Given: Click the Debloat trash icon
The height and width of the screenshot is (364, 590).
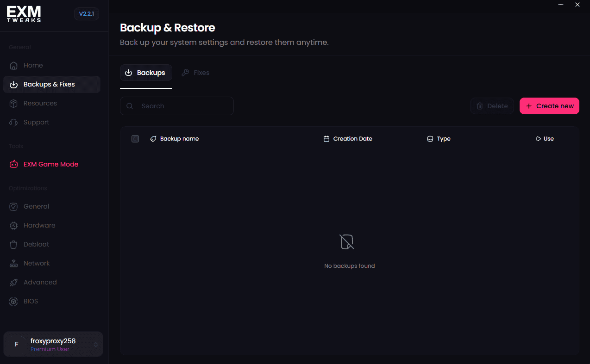Looking at the screenshot, I should pos(14,245).
